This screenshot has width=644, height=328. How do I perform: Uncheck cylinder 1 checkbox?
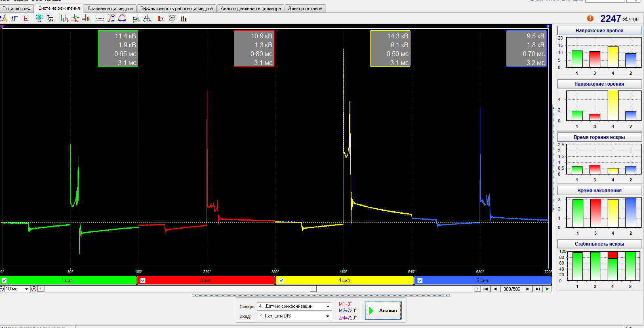pyautogui.click(x=4, y=280)
